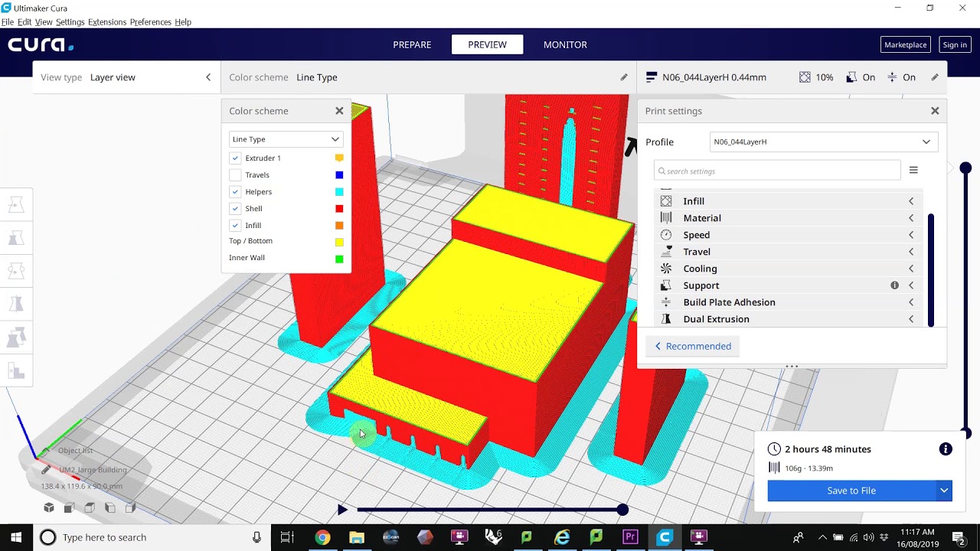This screenshot has height=551, width=980.
Task: Switch to front view cube icon
Action: (69, 507)
